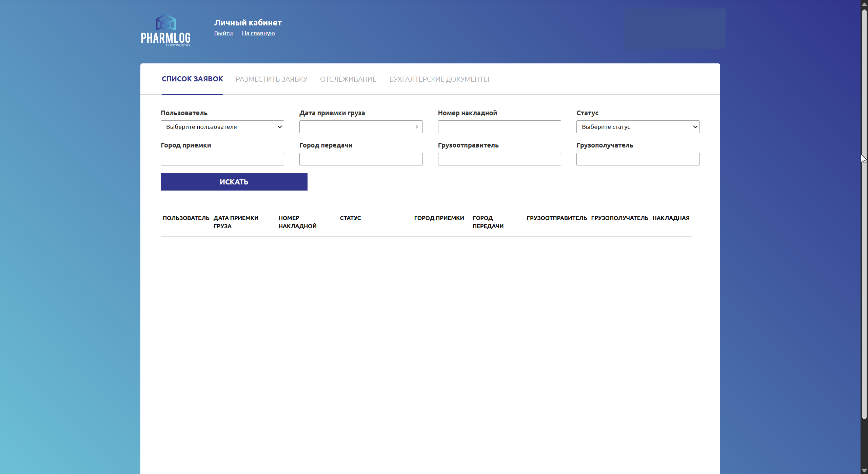Focus the Номер накладной input field

[x=499, y=127]
